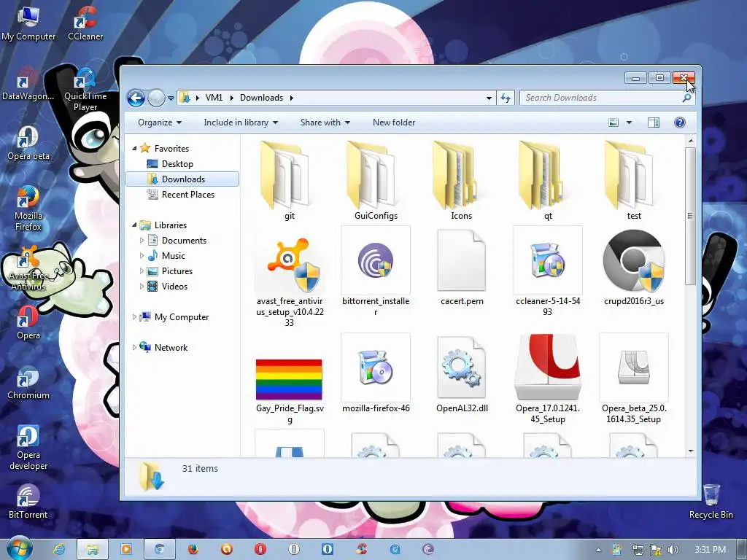Select the ccleaner-5-14-5493 installer
747x560 pixels.
click(547, 273)
